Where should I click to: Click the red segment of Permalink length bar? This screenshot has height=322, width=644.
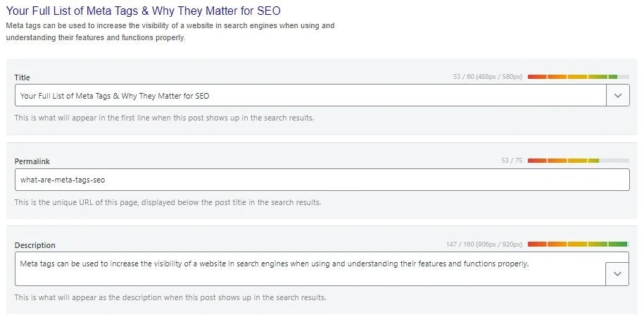click(x=537, y=161)
